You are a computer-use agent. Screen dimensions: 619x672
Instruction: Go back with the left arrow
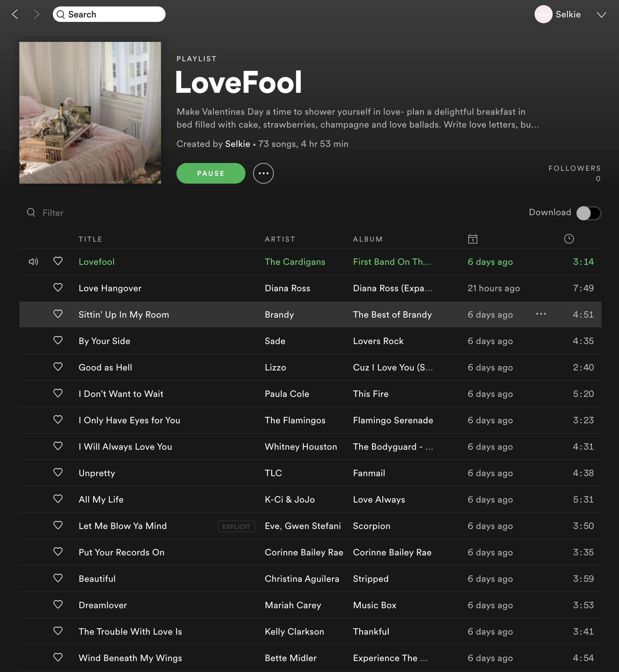[15, 14]
